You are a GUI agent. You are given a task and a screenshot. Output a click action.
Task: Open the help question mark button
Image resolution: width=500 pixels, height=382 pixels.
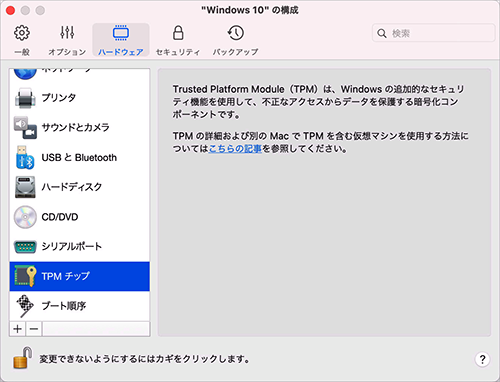tap(482, 359)
